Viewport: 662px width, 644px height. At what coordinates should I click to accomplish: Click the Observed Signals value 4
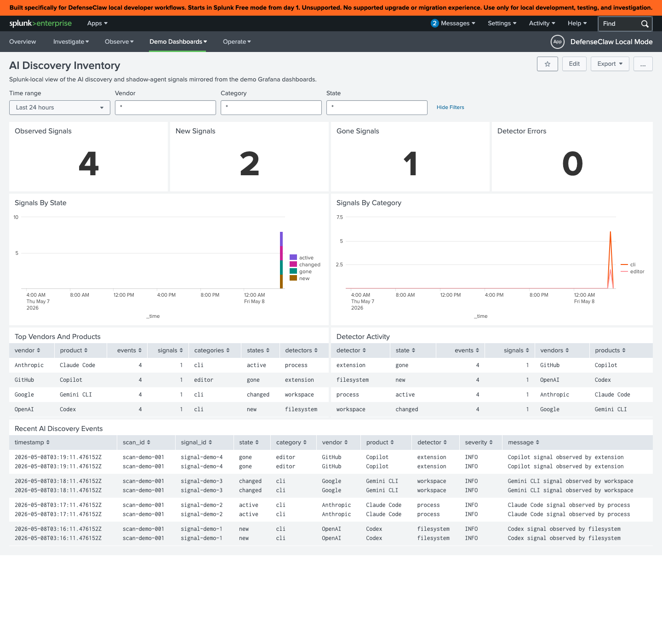coord(89,164)
